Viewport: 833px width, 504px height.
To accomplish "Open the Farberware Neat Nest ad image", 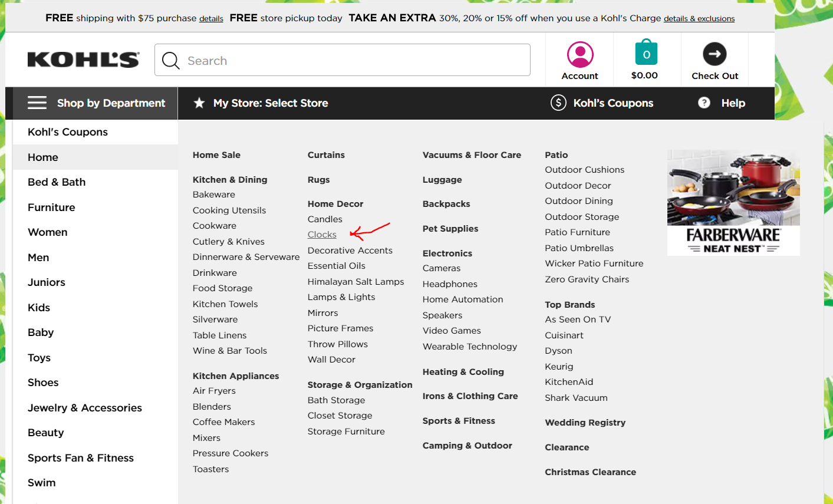I will pyautogui.click(x=733, y=202).
